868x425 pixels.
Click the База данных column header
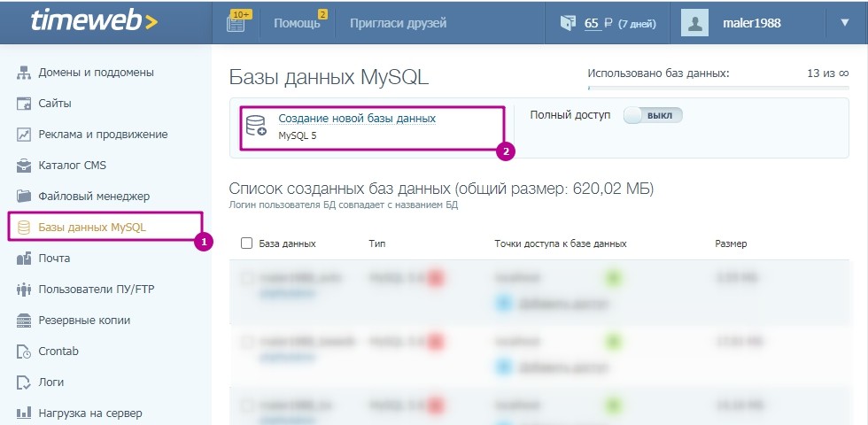[x=287, y=243]
